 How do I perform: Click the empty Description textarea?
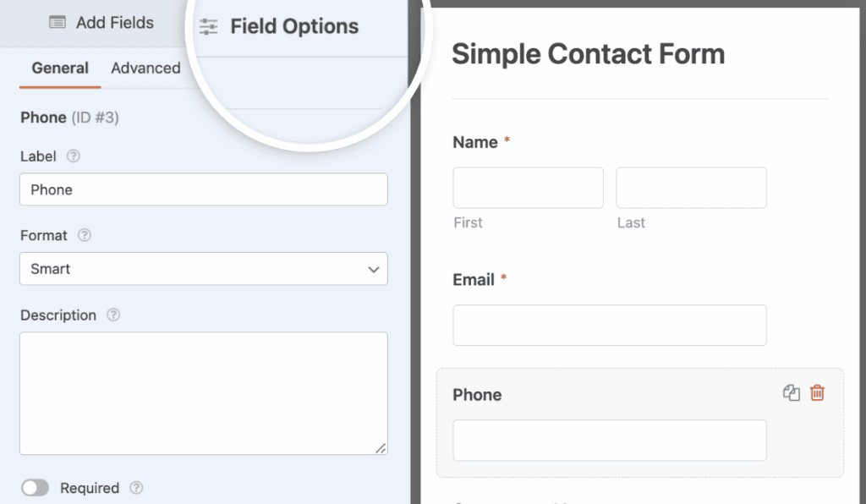(x=203, y=393)
